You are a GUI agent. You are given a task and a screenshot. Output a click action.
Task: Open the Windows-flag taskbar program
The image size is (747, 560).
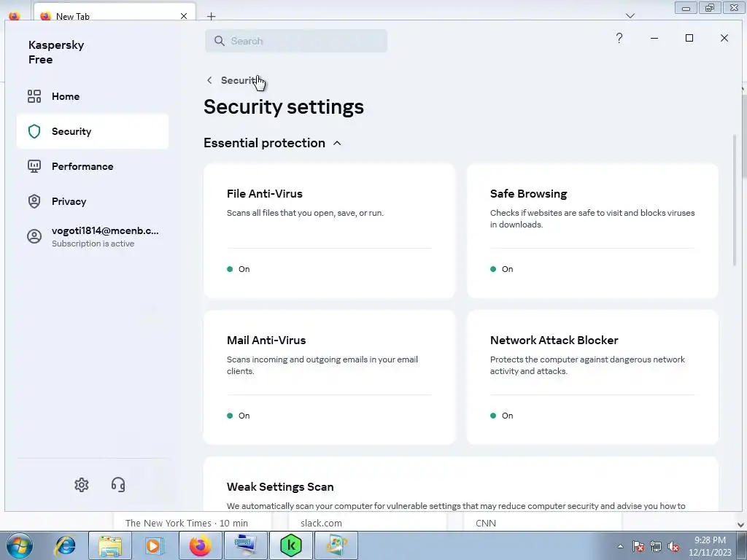point(336,545)
